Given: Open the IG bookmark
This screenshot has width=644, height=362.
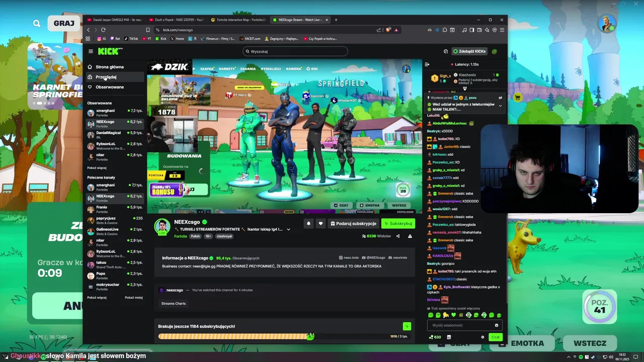Looking at the screenshot, I should point(102,39).
